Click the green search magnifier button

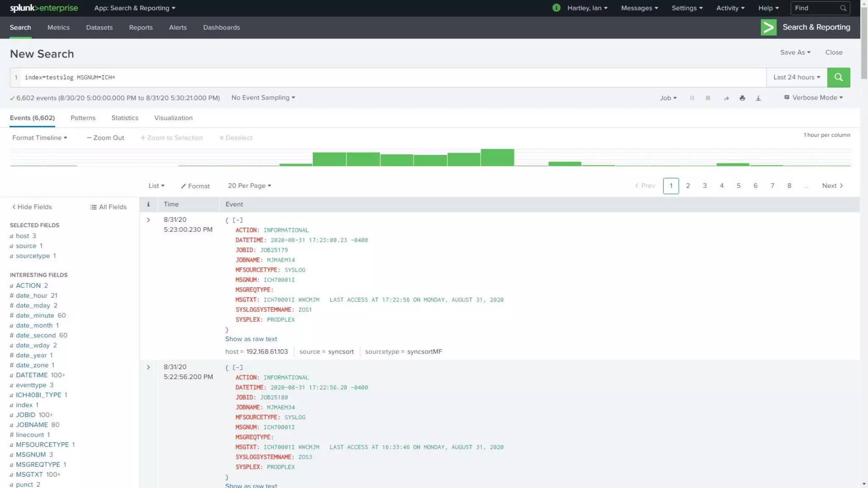838,77
